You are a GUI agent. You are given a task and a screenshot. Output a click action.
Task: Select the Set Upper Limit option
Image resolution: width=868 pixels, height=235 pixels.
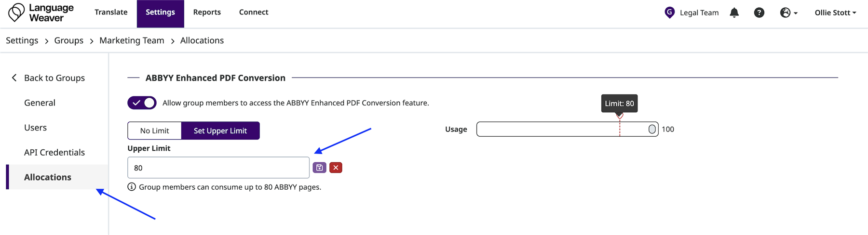(220, 131)
